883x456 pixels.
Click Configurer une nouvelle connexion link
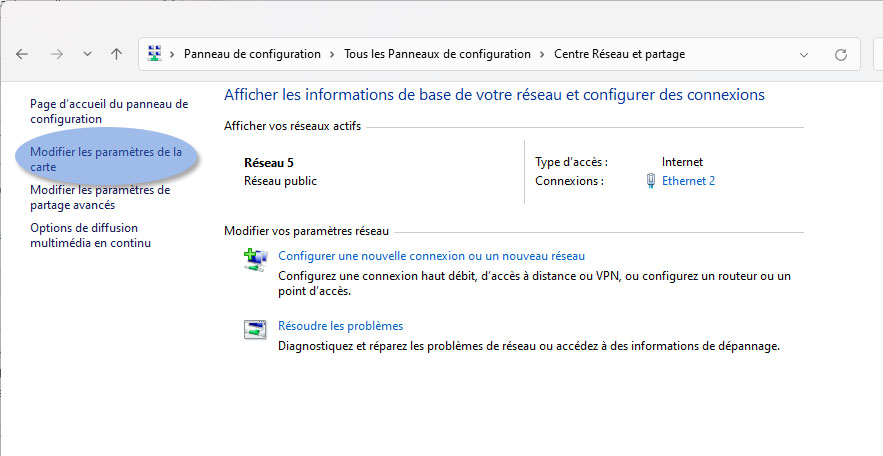coord(431,256)
